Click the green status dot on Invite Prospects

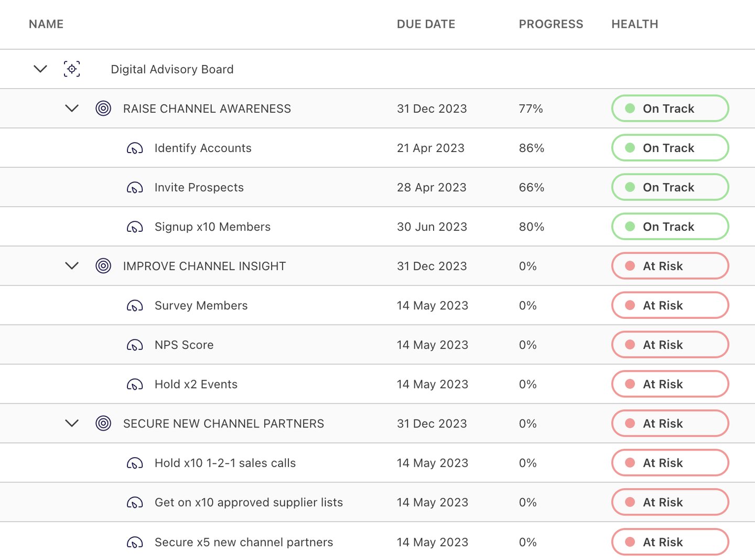(x=631, y=187)
